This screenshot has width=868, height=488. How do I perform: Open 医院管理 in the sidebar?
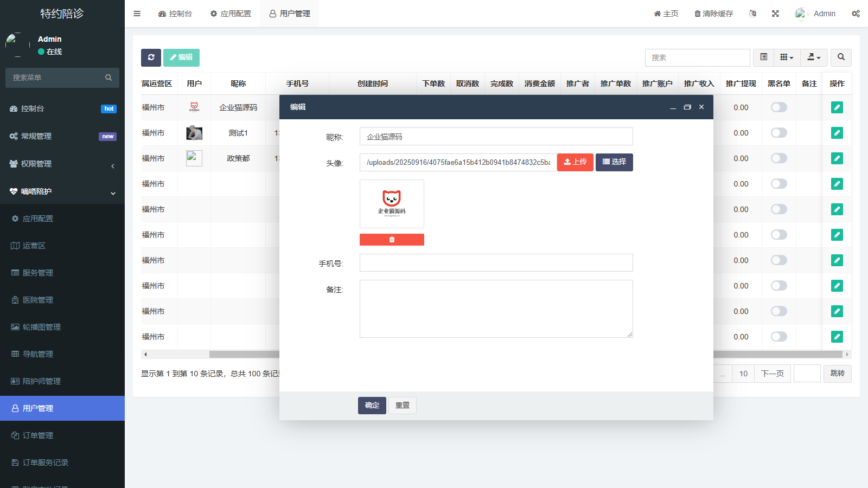pyautogui.click(x=62, y=300)
